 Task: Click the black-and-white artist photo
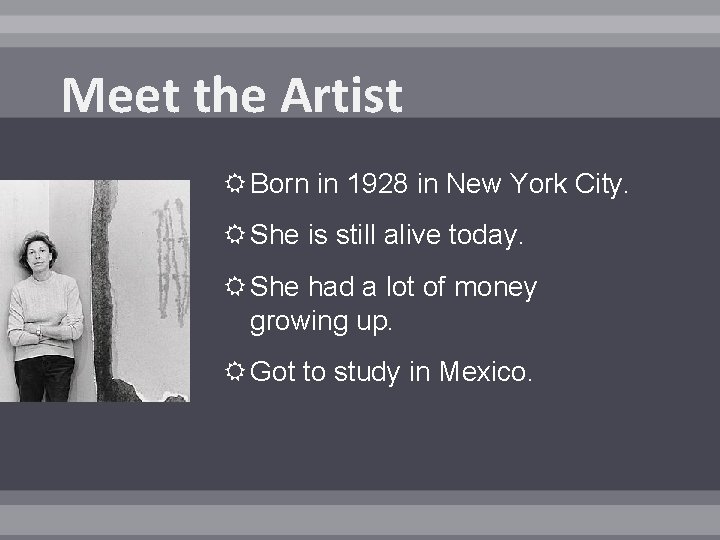click(94, 291)
